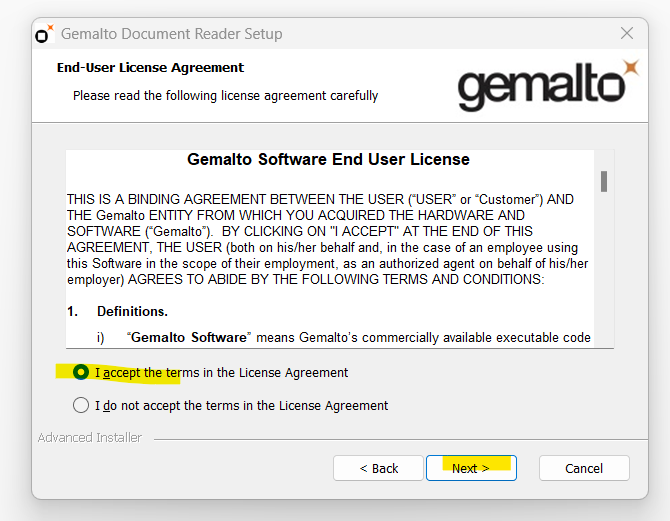This screenshot has width=670, height=521.
Task: Click the Gemalto setup title bar icon
Action: click(x=44, y=34)
